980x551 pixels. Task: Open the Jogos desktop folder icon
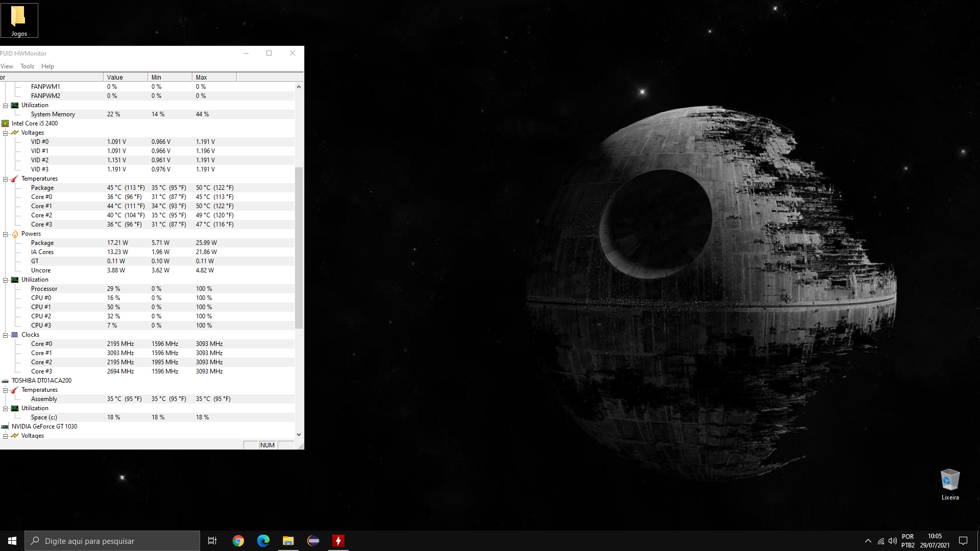[x=19, y=20]
